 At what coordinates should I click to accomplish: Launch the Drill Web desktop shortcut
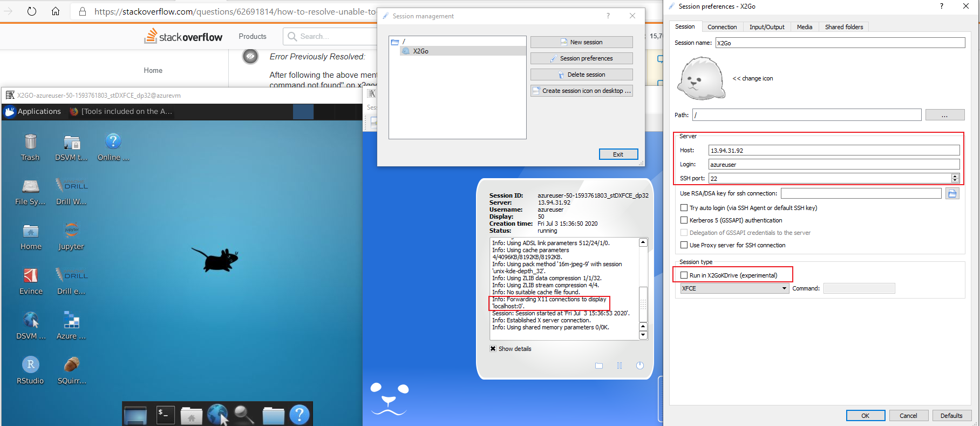point(71,192)
